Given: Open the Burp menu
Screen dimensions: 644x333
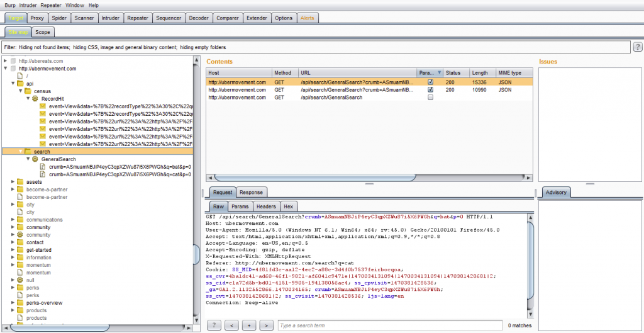Looking at the screenshot, I should 10,5.
